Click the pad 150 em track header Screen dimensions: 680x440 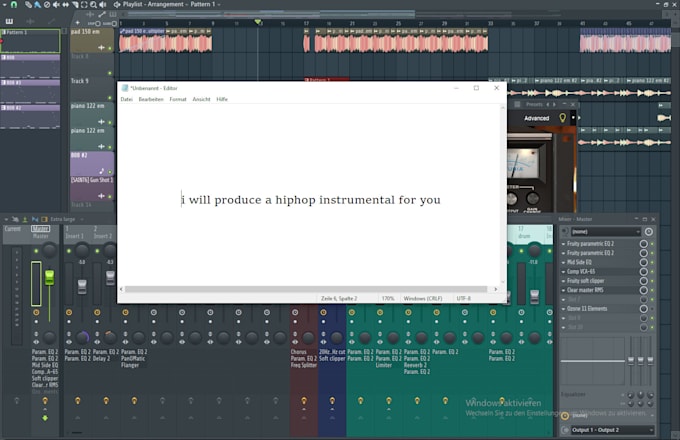pos(92,40)
